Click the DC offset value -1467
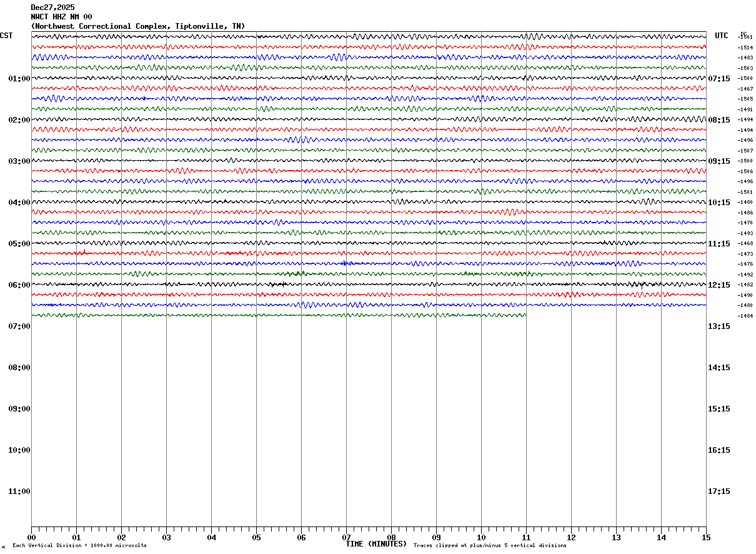The image size is (756, 554). (x=745, y=89)
